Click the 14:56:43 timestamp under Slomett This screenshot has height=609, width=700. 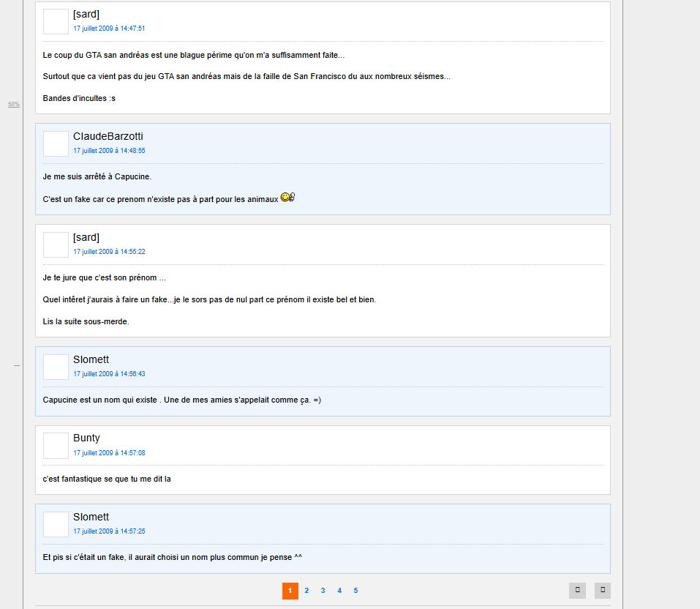pyautogui.click(x=110, y=374)
